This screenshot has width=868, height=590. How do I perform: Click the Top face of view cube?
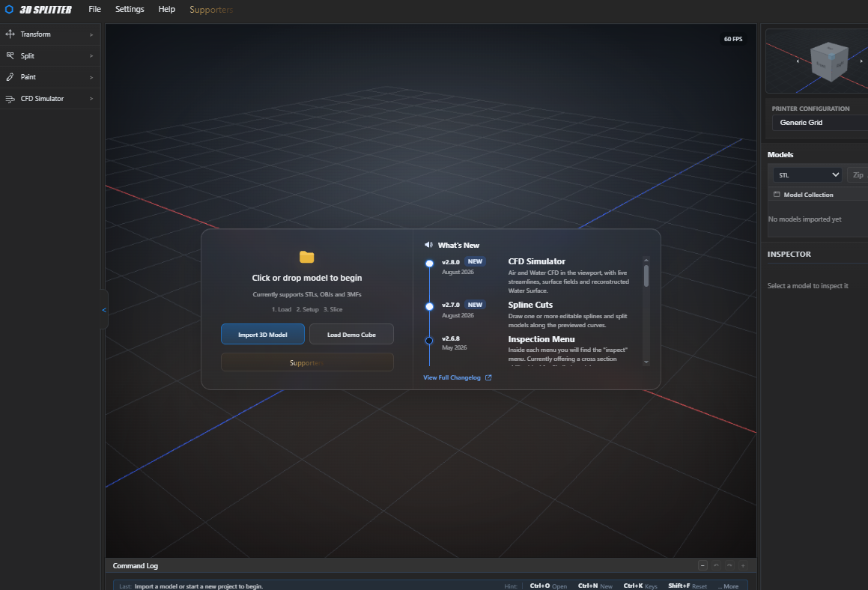pos(831,49)
